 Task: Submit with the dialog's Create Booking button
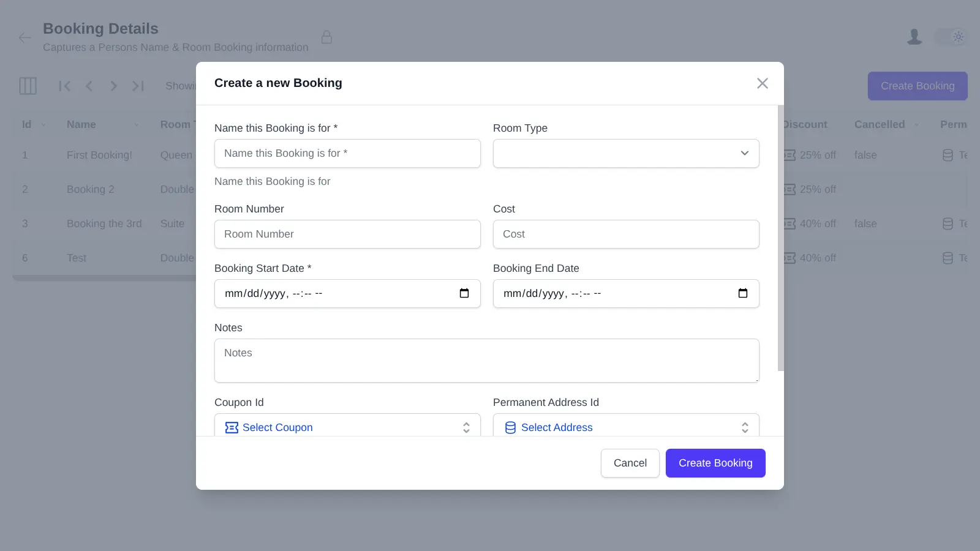click(x=715, y=463)
